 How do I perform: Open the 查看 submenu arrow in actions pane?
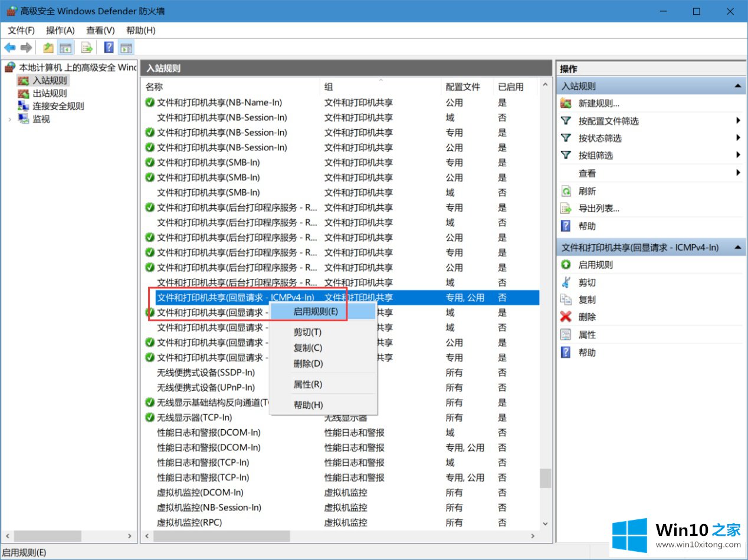point(738,173)
